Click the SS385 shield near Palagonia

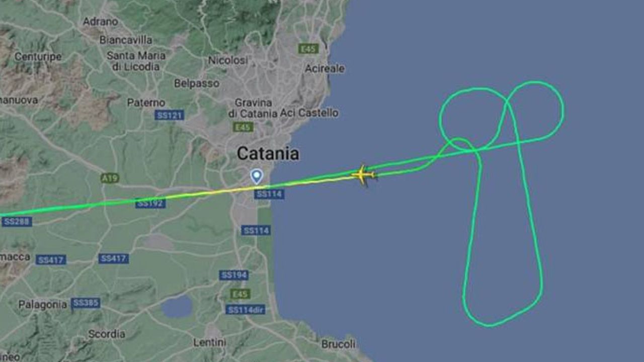click(86, 303)
